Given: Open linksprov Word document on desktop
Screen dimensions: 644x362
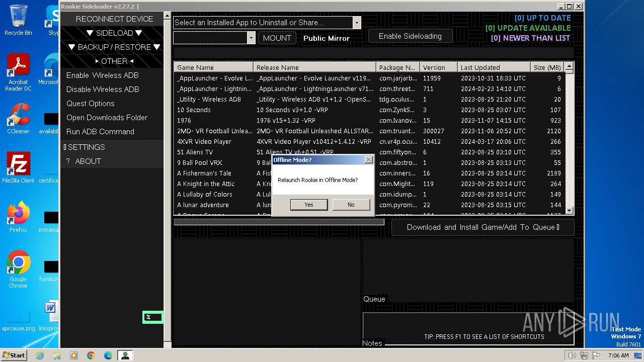Looking at the screenshot, I should [49, 316].
